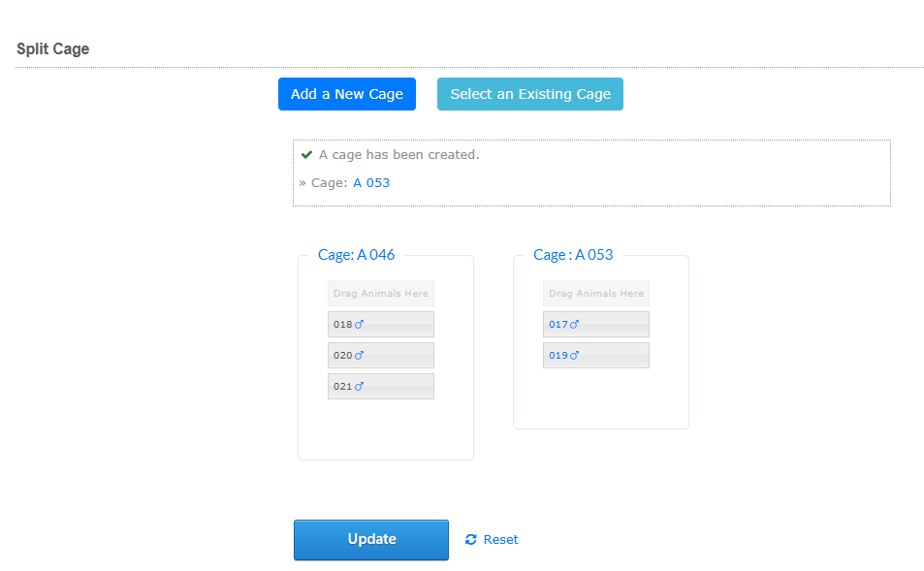Viewport: 924px width, 571px height.
Task: Click Select an Existing Cage button
Action: [530, 94]
